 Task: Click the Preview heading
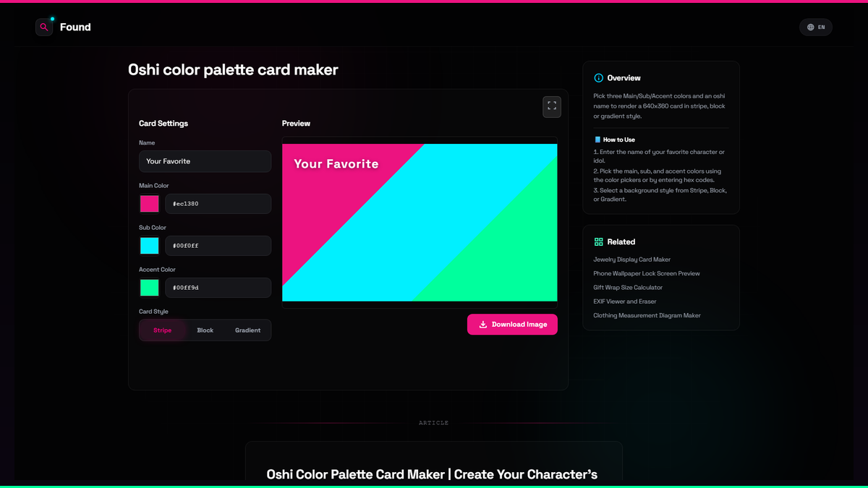tap(296, 124)
